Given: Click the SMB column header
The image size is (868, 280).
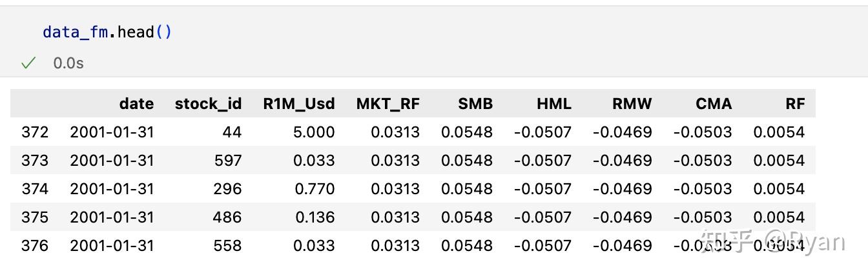Looking at the screenshot, I should pos(475,104).
